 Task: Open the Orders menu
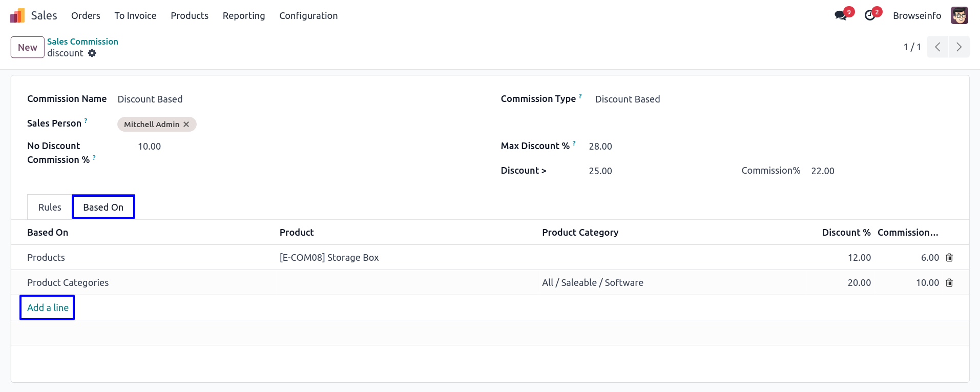coord(86,16)
